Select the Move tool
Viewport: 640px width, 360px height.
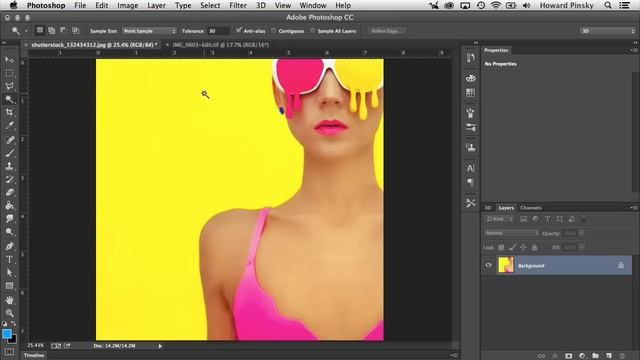9,60
